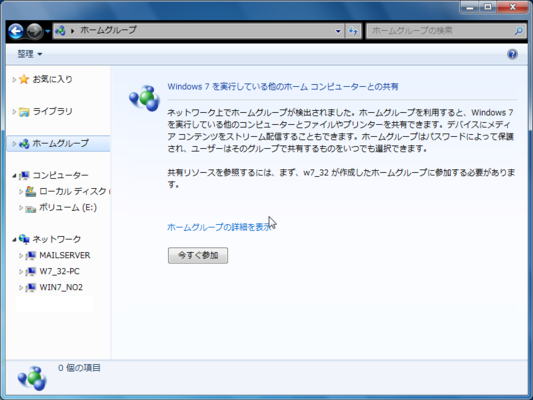Maximize the homegroup window
The image size is (533, 400).
click(x=488, y=7)
